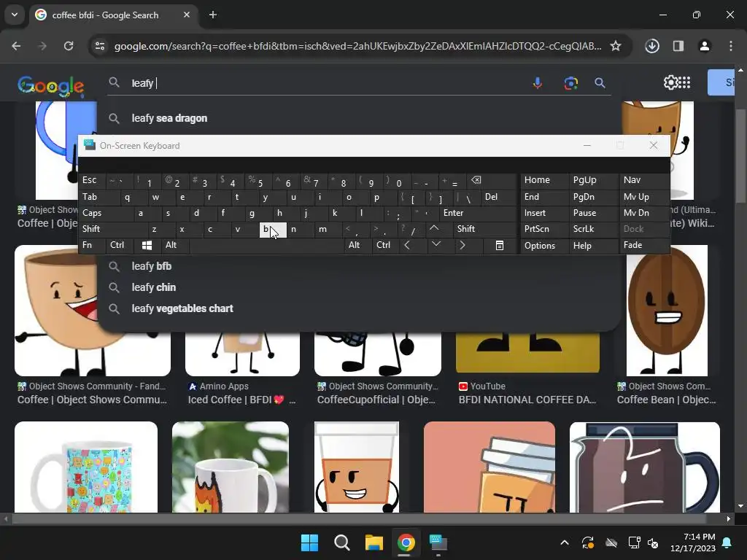Screen dimensions: 747x560
Task: Open BFDI NATIONAL COFFEE DAY YouTube result
Action: [x=527, y=400]
